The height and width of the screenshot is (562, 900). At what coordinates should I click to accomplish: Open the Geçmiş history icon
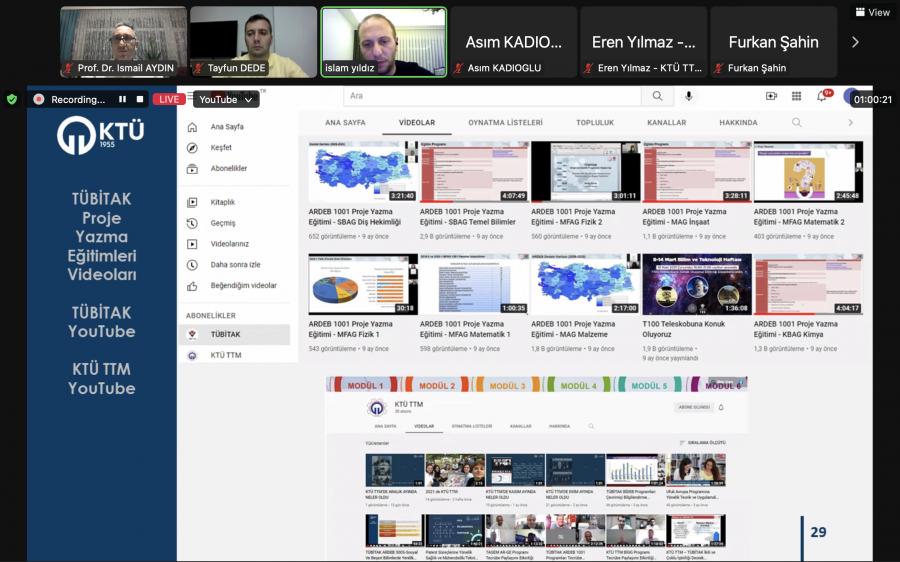coord(192,223)
